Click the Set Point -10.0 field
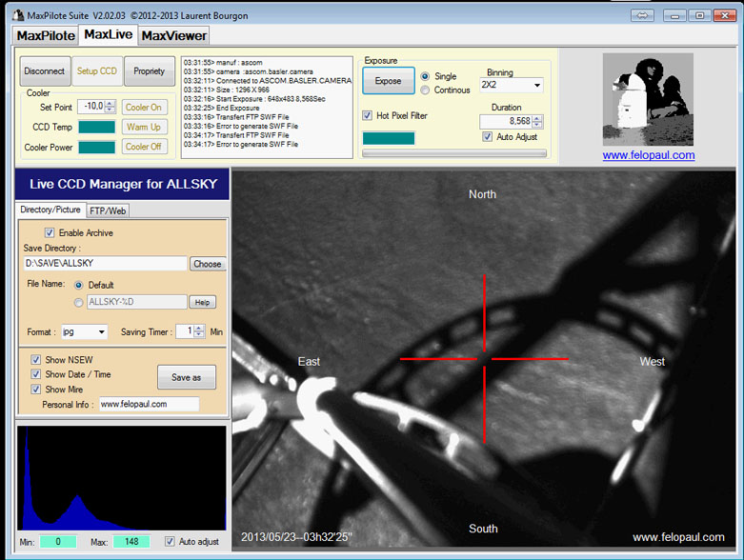This screenshot has width=744, height=560. tap(91, 107)
